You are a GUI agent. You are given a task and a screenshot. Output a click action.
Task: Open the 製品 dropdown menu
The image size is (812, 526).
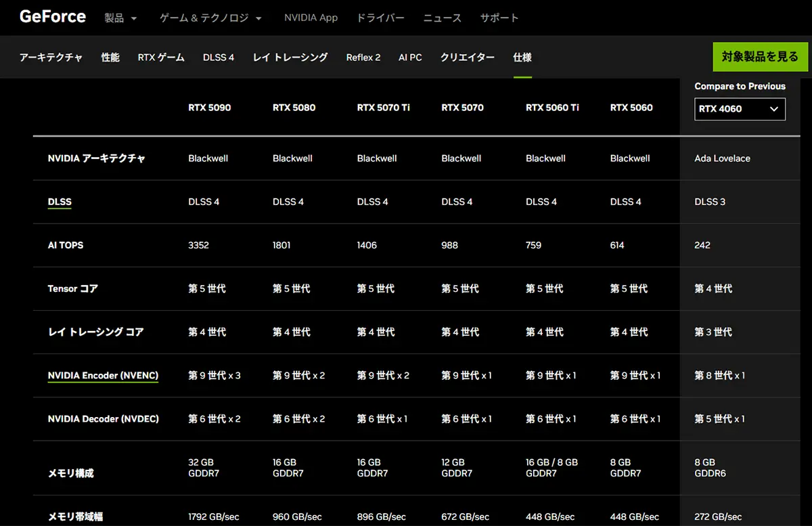pyautogui.click(x=120, y=18)
